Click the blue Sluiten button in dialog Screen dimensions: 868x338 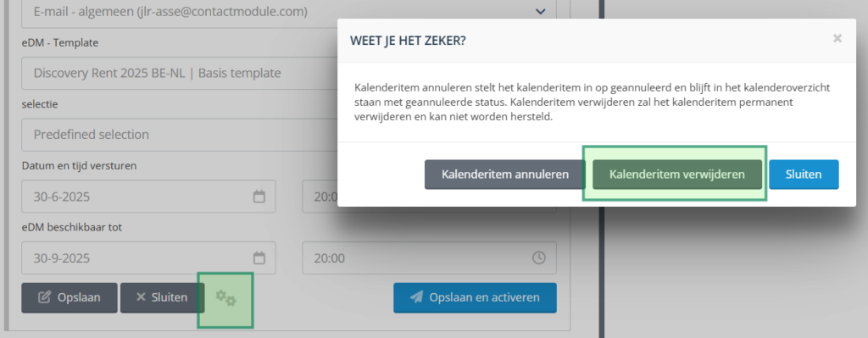pyautogui.click(x=804, y=175)
